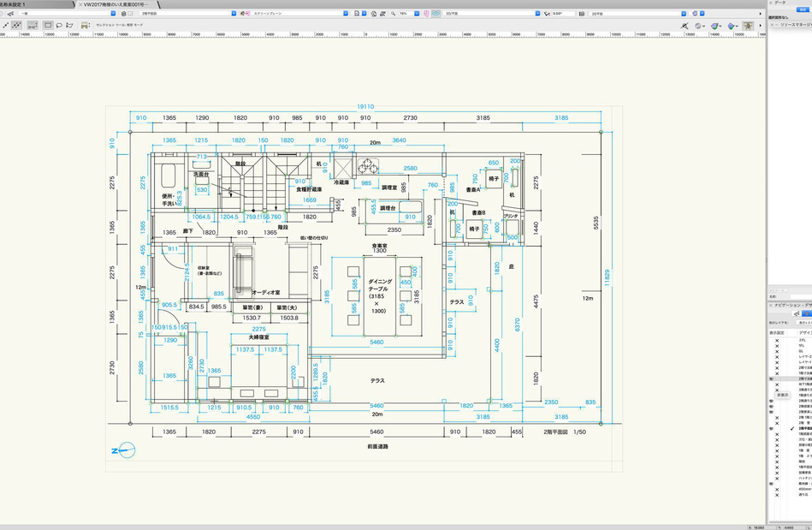Select the polygon marquee selection mode icon
The image size is (812, 530).
[69, 26]
